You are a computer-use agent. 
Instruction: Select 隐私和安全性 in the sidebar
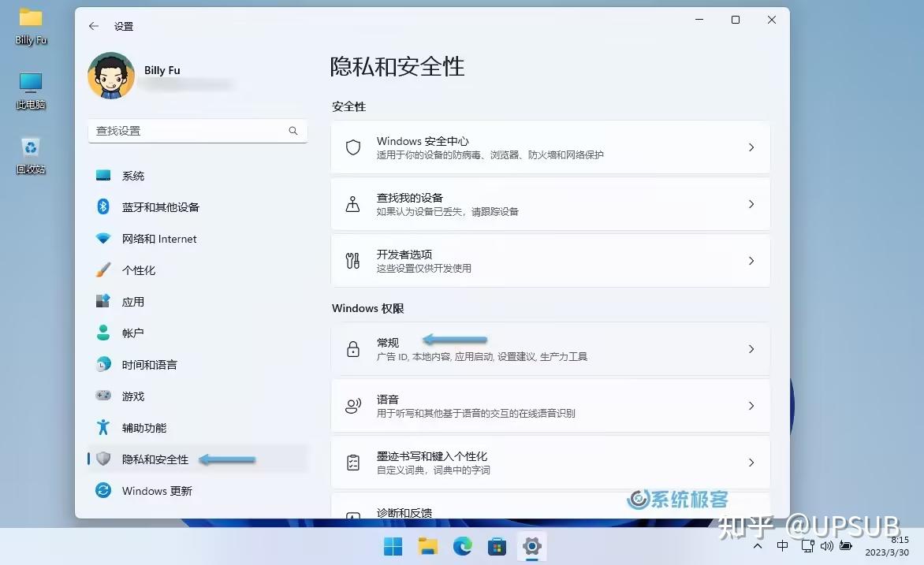tap(105, 459)
